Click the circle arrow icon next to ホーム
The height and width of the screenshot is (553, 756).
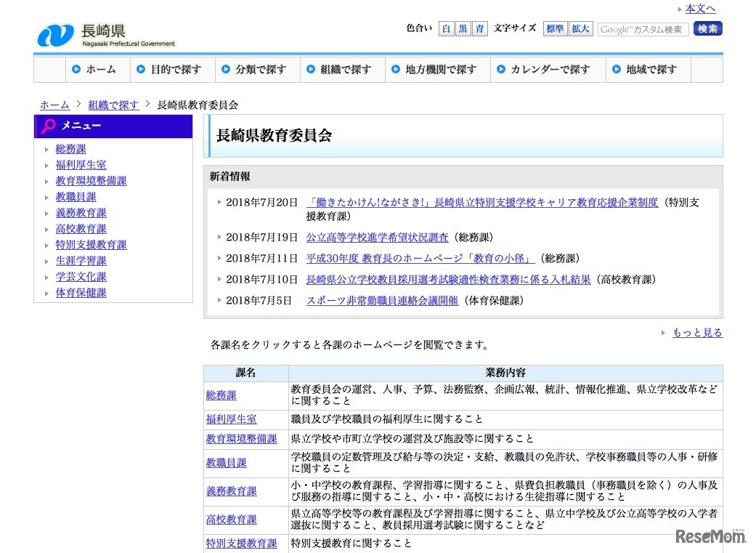click(76, 70)
